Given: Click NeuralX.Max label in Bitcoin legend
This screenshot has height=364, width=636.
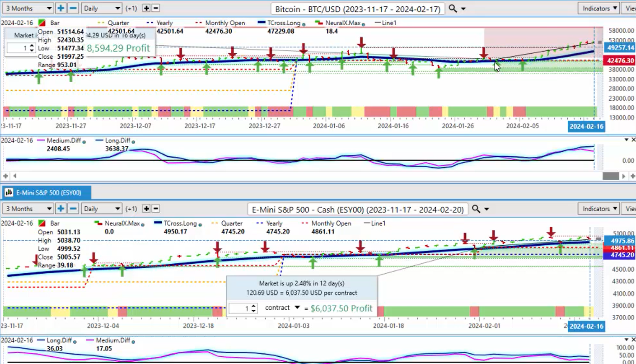Looking at the screenshot, I should [x=342, y=23].
